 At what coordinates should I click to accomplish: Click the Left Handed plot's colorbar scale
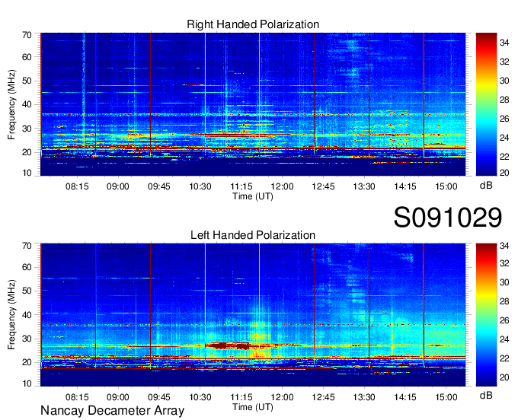point(486,315)
